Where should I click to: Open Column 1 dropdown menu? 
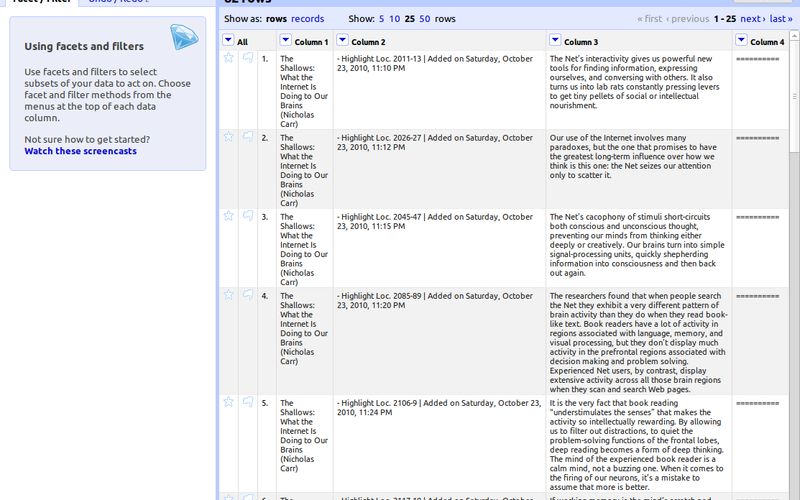click(x=286, y=40)
